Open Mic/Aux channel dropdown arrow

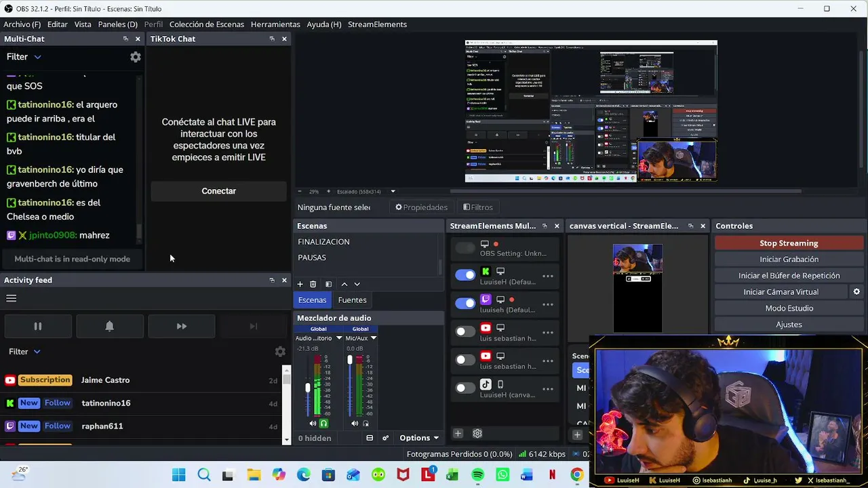[373, 338]
